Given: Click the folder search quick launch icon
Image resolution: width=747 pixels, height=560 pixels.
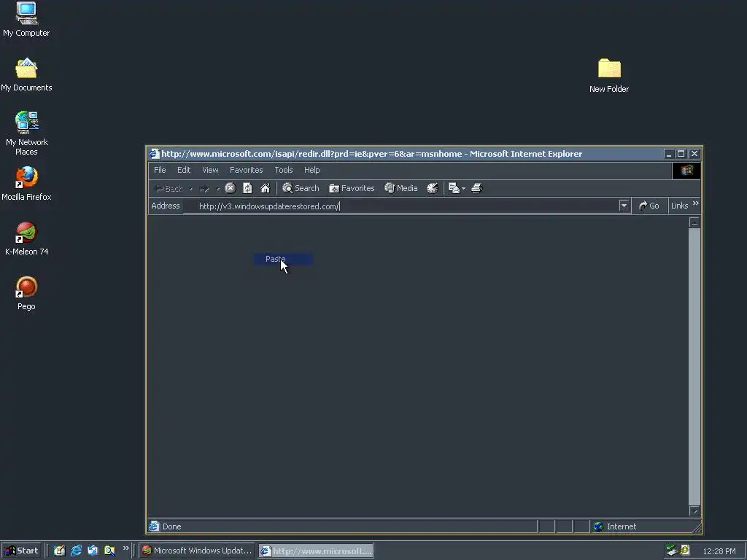Looking at the screenshot, I should click(x=109, y=551).
